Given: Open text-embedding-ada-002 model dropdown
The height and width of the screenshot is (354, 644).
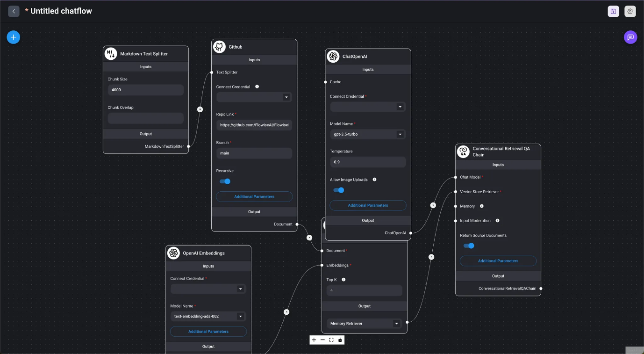Looking at the screenshot, I should point(208,317).
